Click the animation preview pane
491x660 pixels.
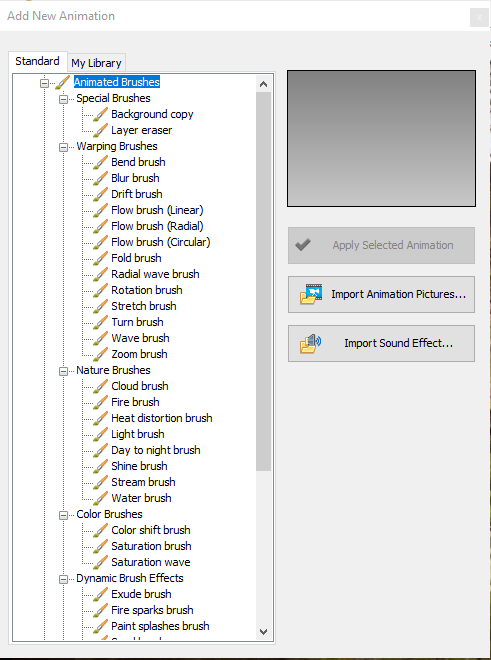click(382, 138)
